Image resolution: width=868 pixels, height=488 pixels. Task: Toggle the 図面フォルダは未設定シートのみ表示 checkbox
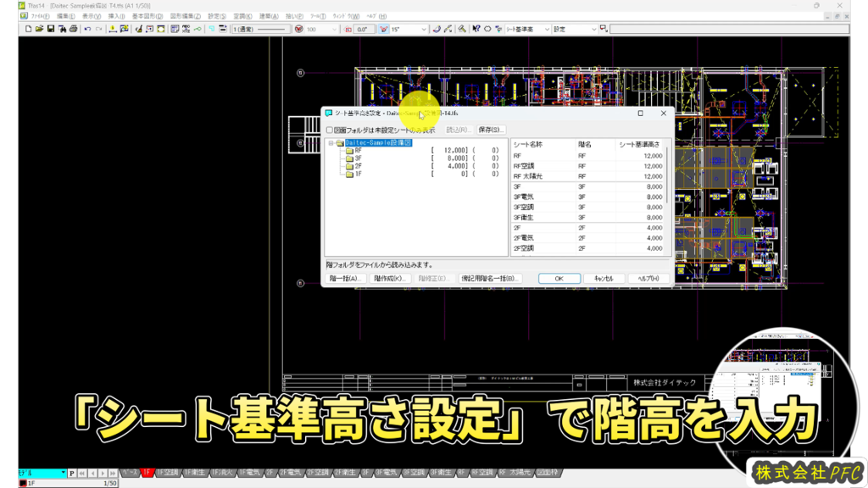click(x=330, y=130)
